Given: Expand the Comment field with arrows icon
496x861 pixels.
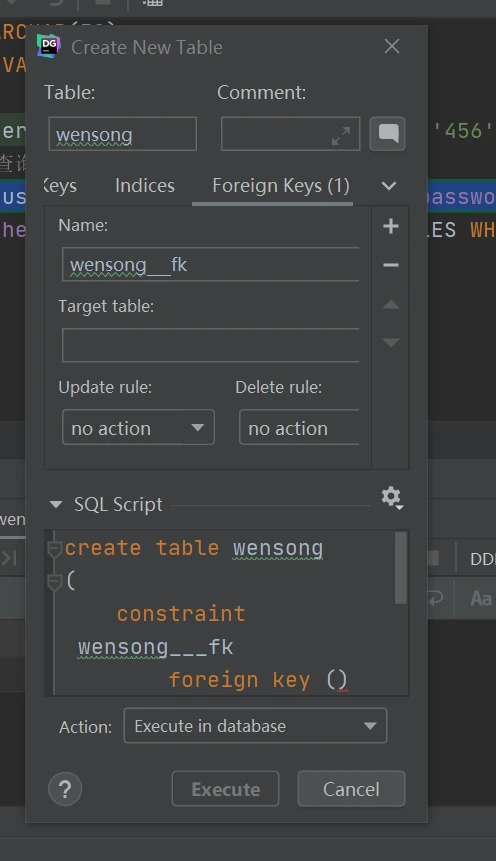Looking at the screenshot, I should pos(341,136).
